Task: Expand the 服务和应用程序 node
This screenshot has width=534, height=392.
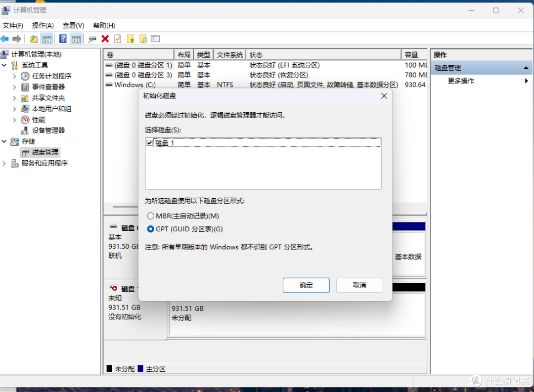Action: click(4, 164)
